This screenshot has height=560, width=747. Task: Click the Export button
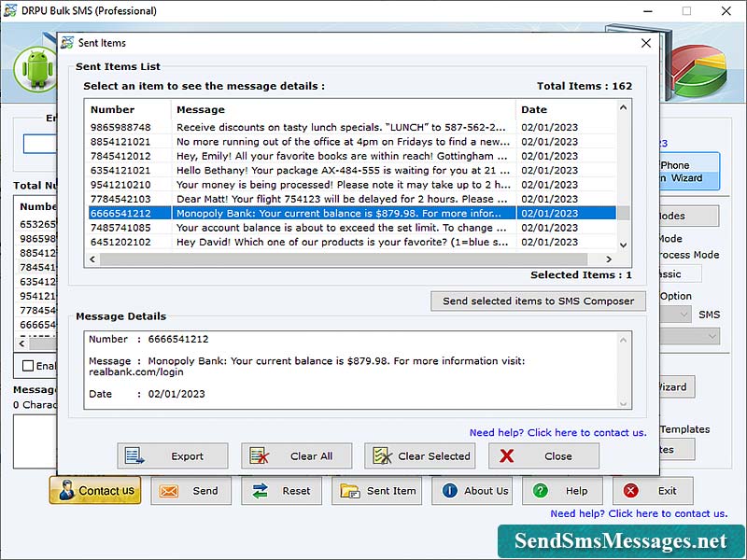coord(173,455)
